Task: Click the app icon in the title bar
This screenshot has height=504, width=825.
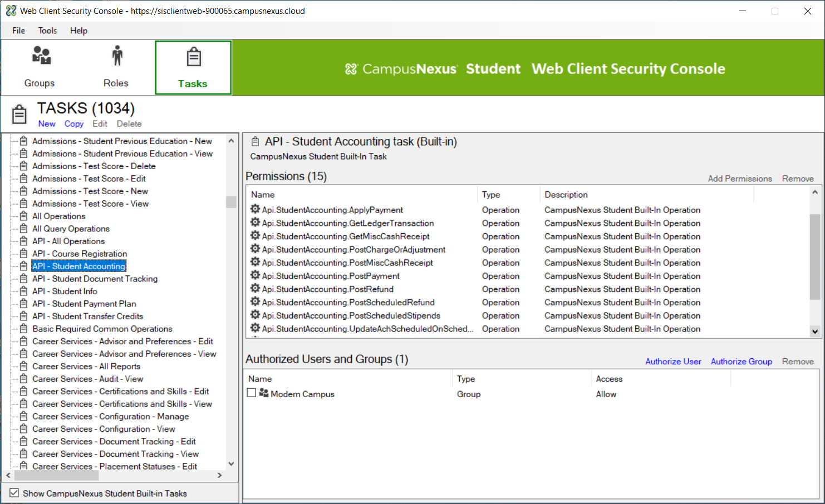Action: click(11, 11)
